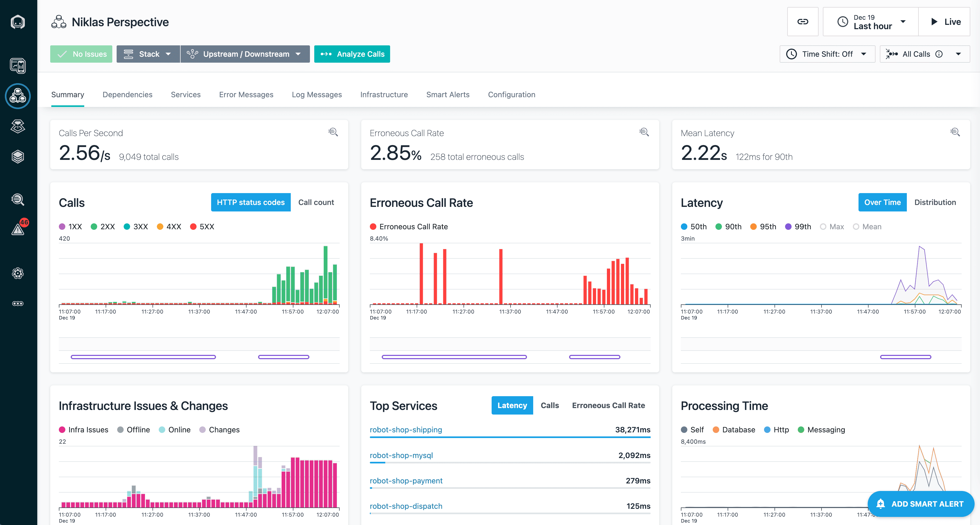Click the Platforms sidebar icon

coord(18,127)
